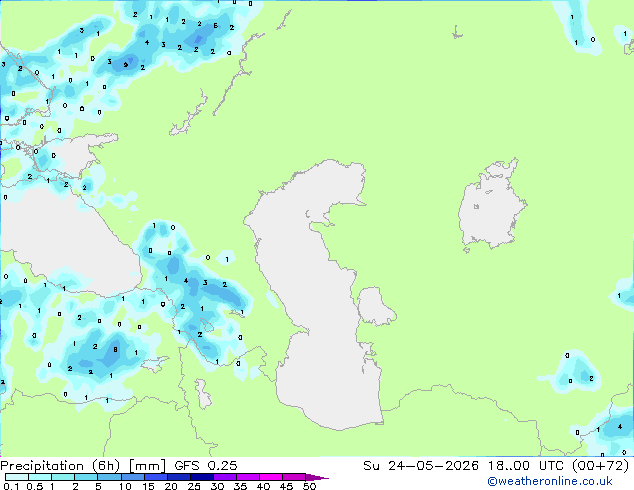This screenshot has height=490, width=634.
Task: Pick the 10–15 mm legend color box
Action: click(x=132, y=477)
